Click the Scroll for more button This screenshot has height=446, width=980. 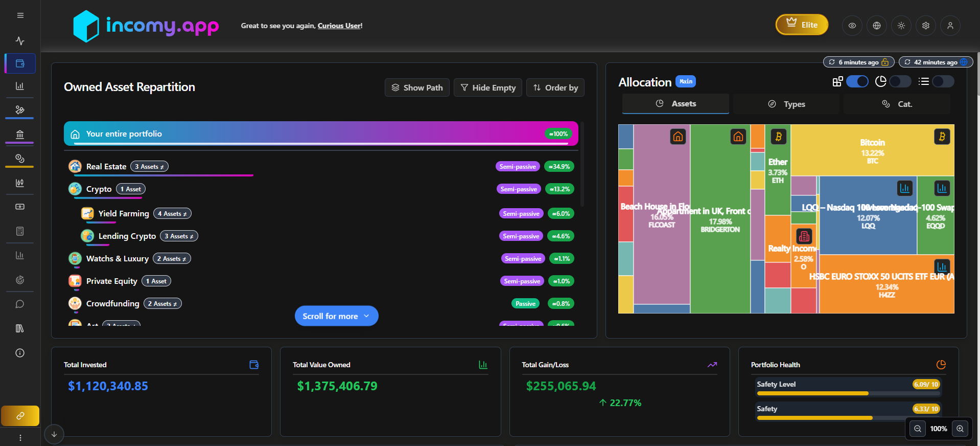click(x=336, y=316)
